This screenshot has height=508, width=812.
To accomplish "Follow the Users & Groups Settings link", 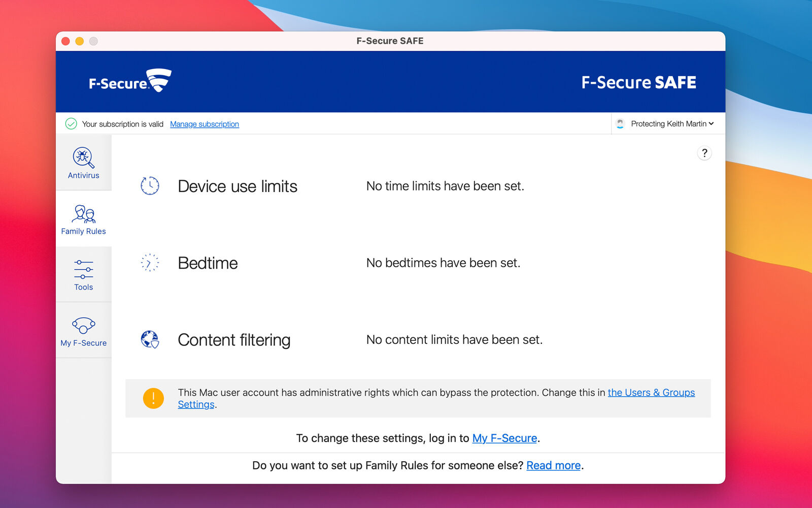I will [x=651, y=392].
